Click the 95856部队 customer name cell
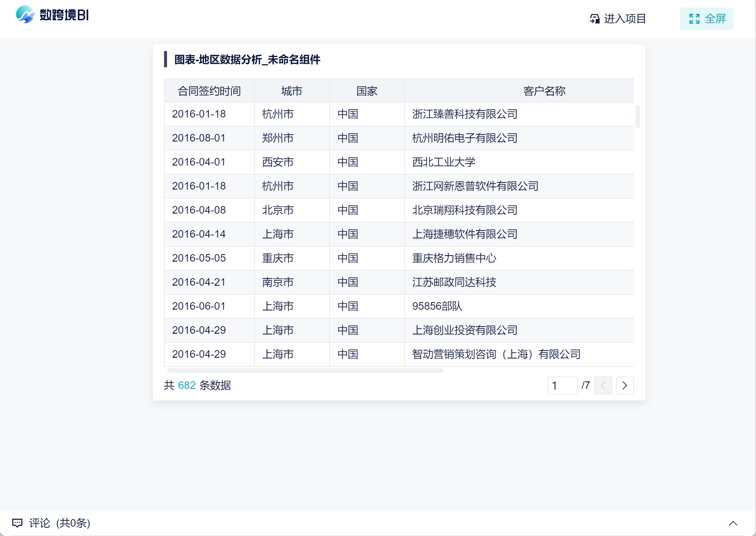The height and width of the screenshot is (536, 756). pos(437,306)
